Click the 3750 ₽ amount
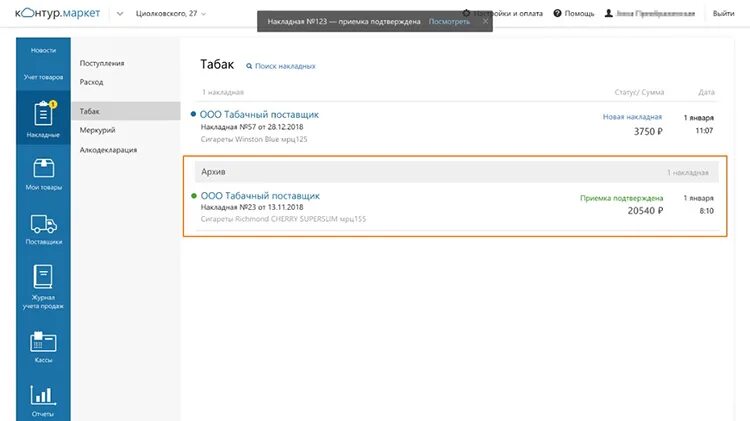750x421 pixels. point(648,132)
